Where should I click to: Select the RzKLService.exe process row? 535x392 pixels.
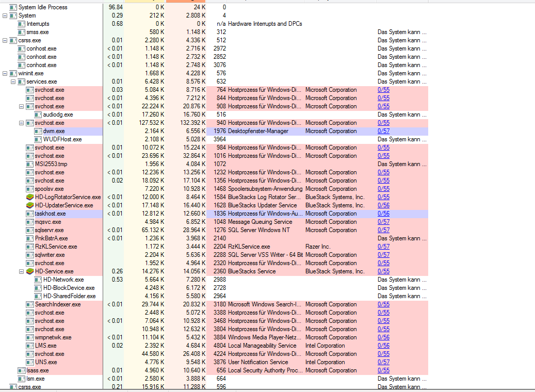pyautogui.click(x=56, y=247)
